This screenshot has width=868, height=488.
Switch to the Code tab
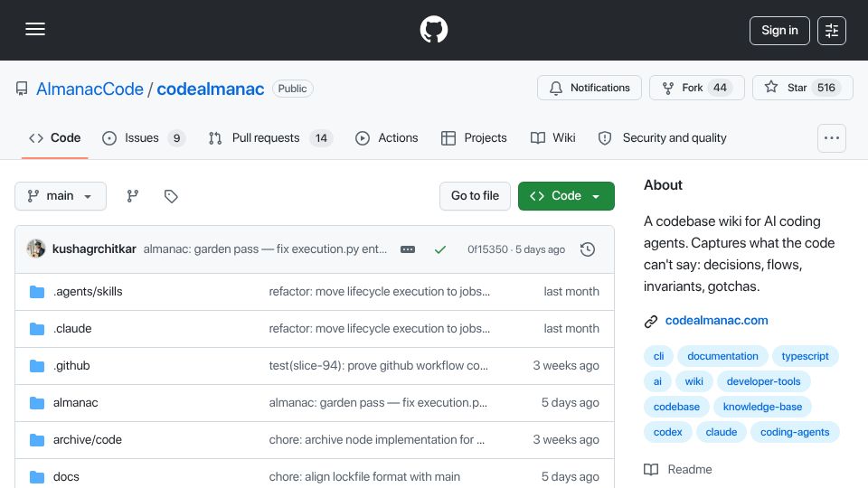point(55,137)
